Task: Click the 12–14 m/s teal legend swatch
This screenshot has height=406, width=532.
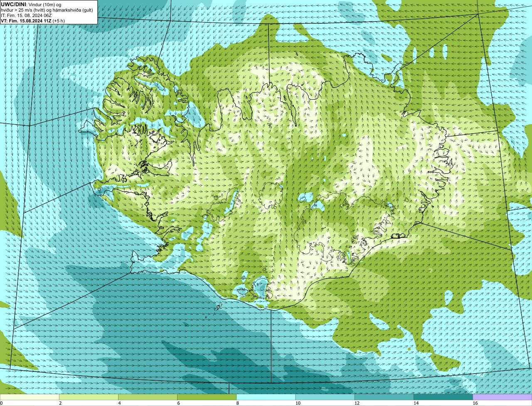Action: (x=384, y=397)
